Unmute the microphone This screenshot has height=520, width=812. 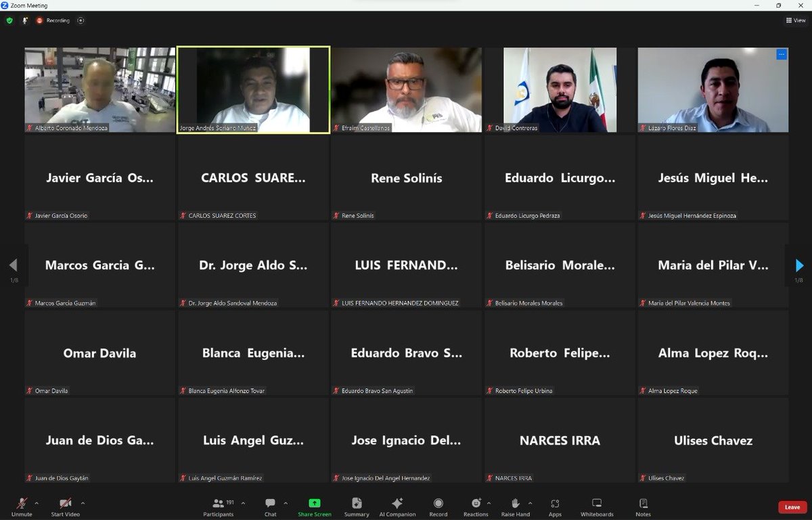pos(22,507)
